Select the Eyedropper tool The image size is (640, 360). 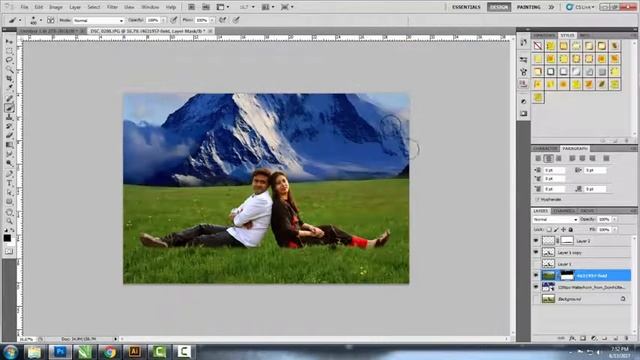tap(9, 87)
